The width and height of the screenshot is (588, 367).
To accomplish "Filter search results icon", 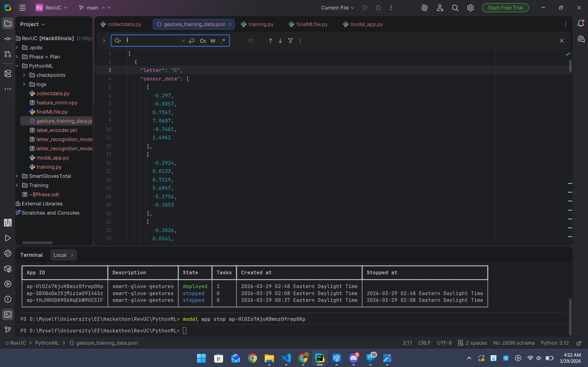I will (x=290, y=41).
